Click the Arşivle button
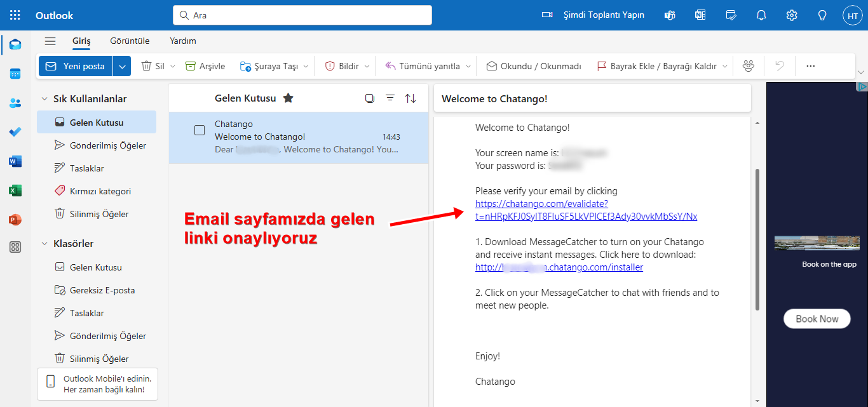This screenshot has width=868, height=407. click(205, 66)
